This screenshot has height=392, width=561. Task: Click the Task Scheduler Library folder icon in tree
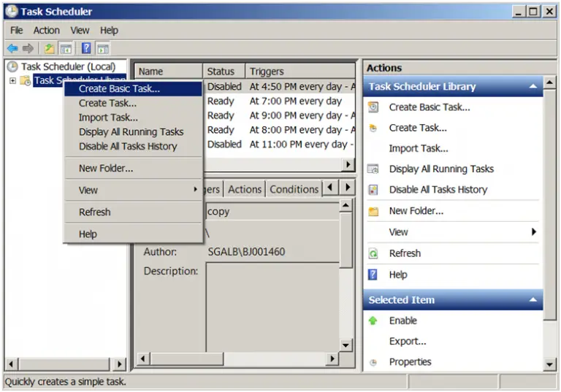[26, 80]
